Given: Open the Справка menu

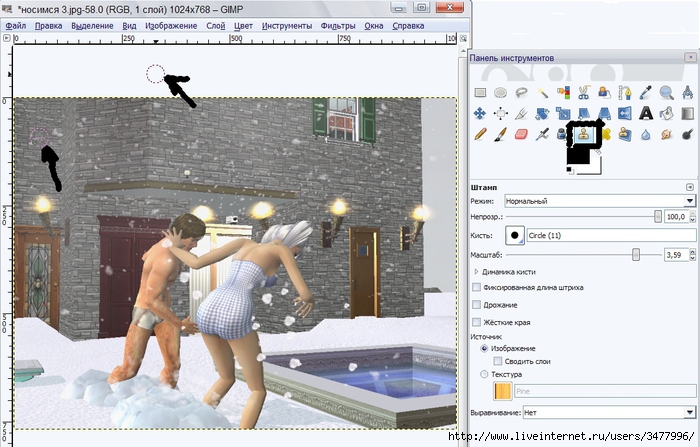Looking at the screenshot, I should (x=408, y=26).
